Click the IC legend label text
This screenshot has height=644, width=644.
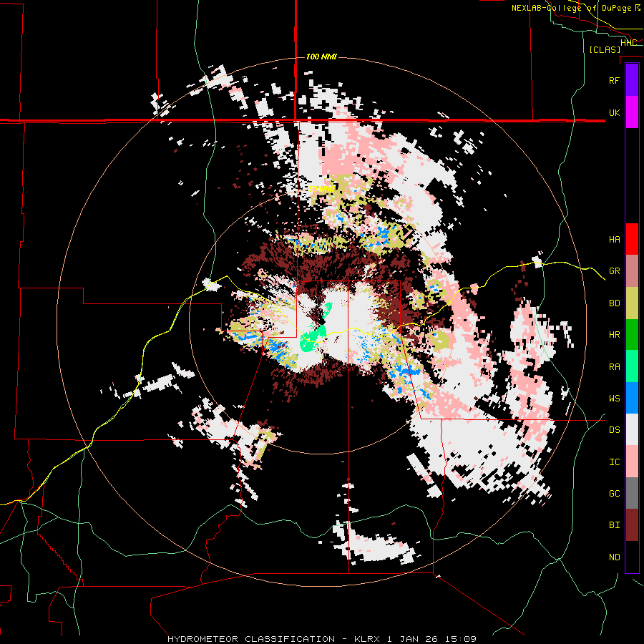click(x=614, y=462)
